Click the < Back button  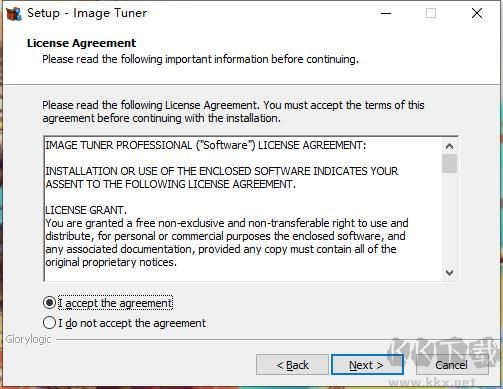292,365
